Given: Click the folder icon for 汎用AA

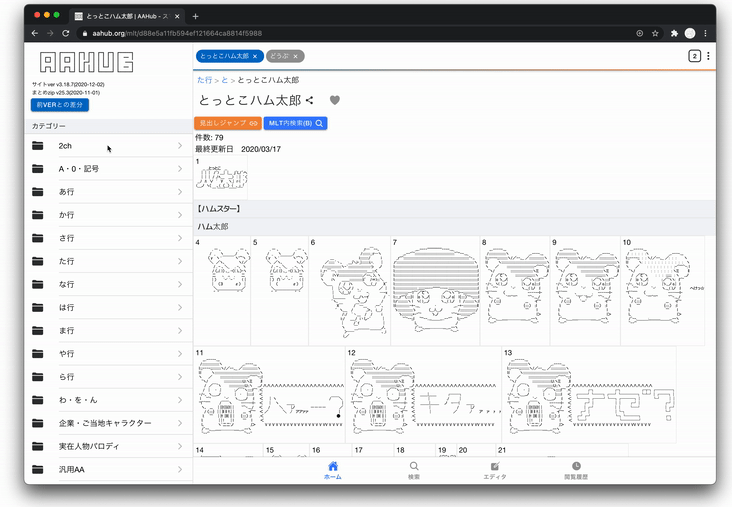Looking at the screenshot, I should click(38, 469).
